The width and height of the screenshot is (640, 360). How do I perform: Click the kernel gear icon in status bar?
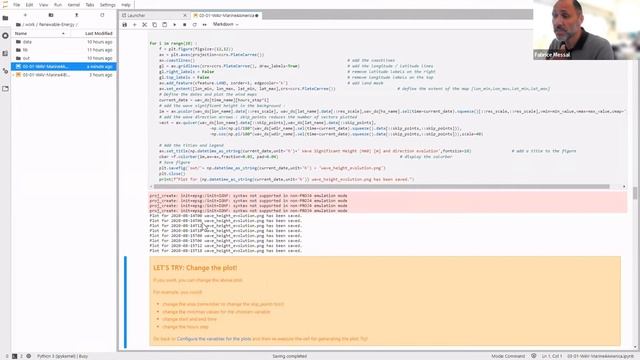29,356
